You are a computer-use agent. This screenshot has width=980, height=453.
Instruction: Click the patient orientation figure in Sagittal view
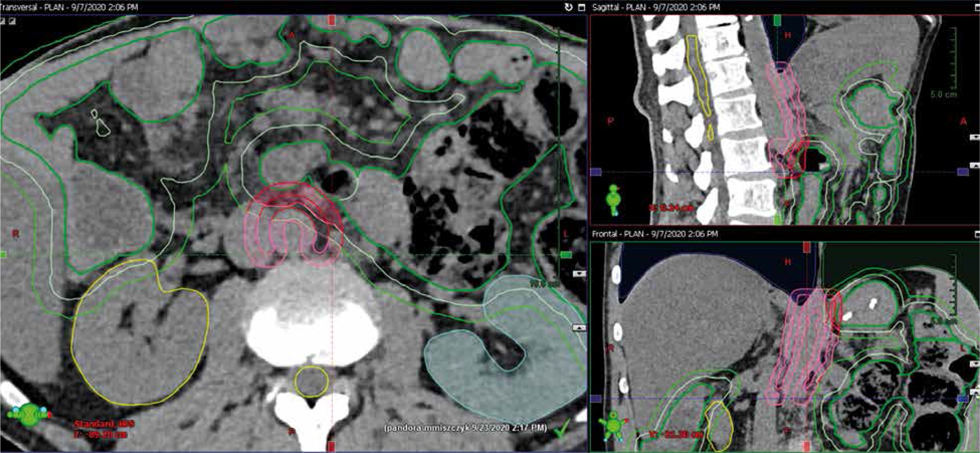click(x=613, y=200)
